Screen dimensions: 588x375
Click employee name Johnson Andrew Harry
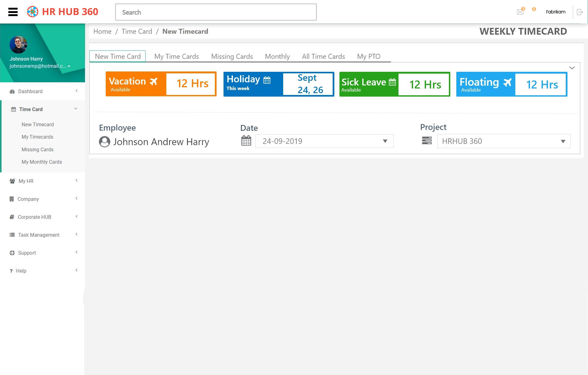click(x=161, y=142)
